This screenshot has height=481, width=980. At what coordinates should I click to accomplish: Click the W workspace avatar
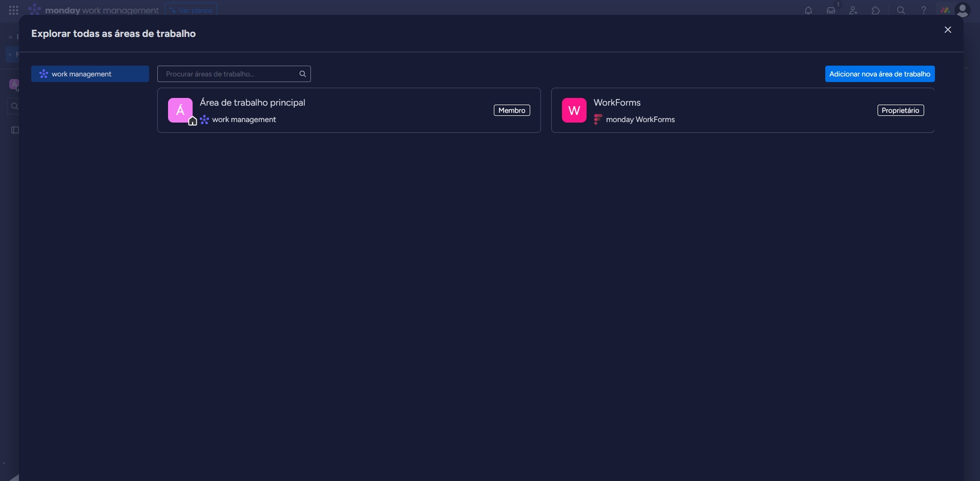tap(574, 110)
